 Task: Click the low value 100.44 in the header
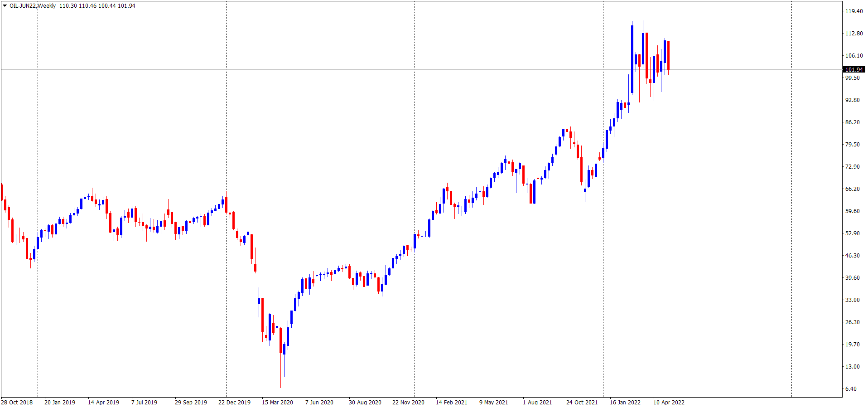pyautogui.click(x=107, y=6)
